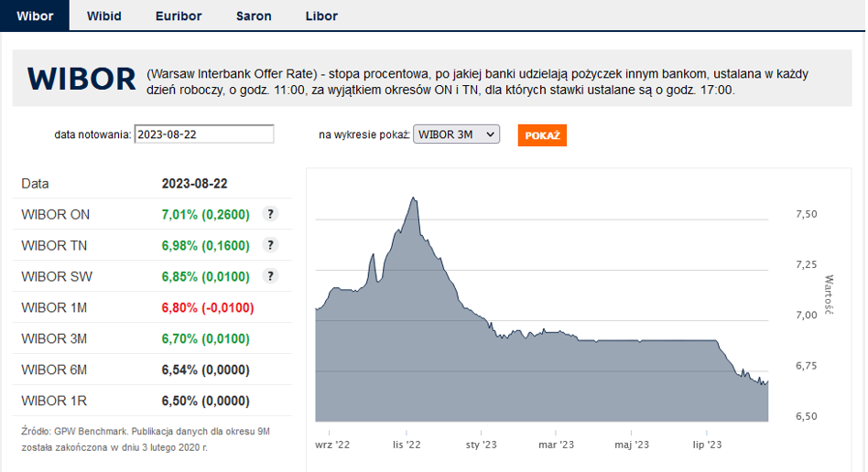Select the Saron tab
The height and width of the screenshot is (472, 868).
(254, 16)
